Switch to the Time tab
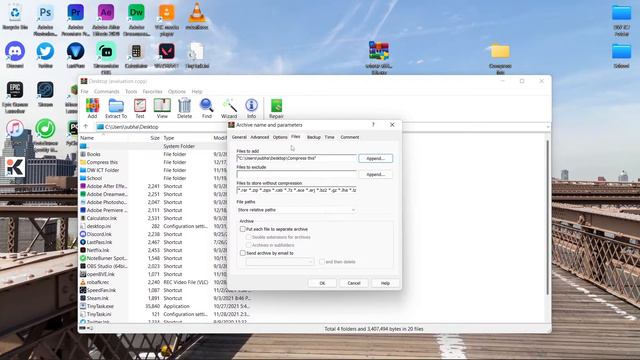Screen dimensions: 640x360 (329, 137)
